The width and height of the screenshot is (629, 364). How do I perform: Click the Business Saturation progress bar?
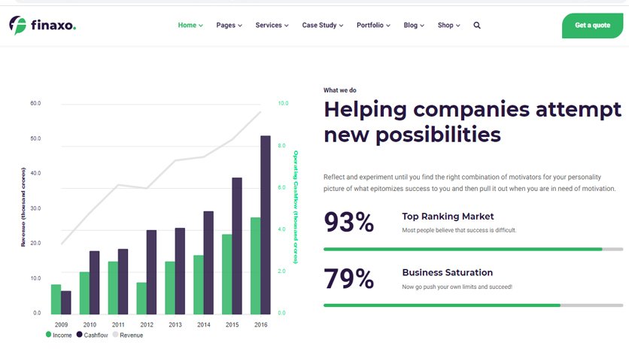coord(473,305)
